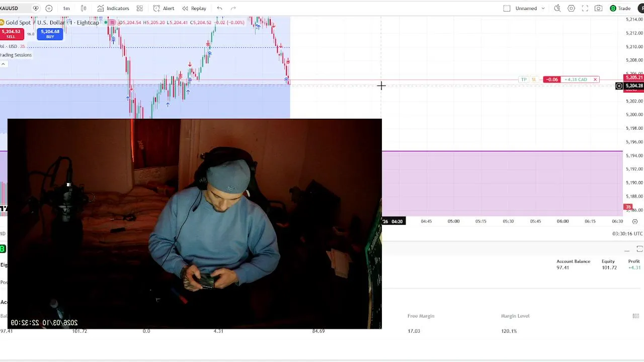Open the quick search icon
The image size is (644, 362).
pyautogui.click(x=557, y=8)
